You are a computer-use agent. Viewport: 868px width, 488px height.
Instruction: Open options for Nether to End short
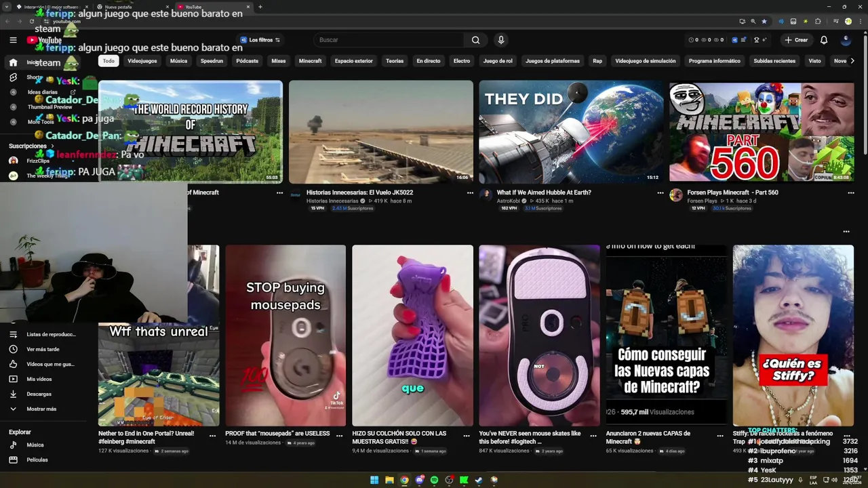tap(212, 436)
